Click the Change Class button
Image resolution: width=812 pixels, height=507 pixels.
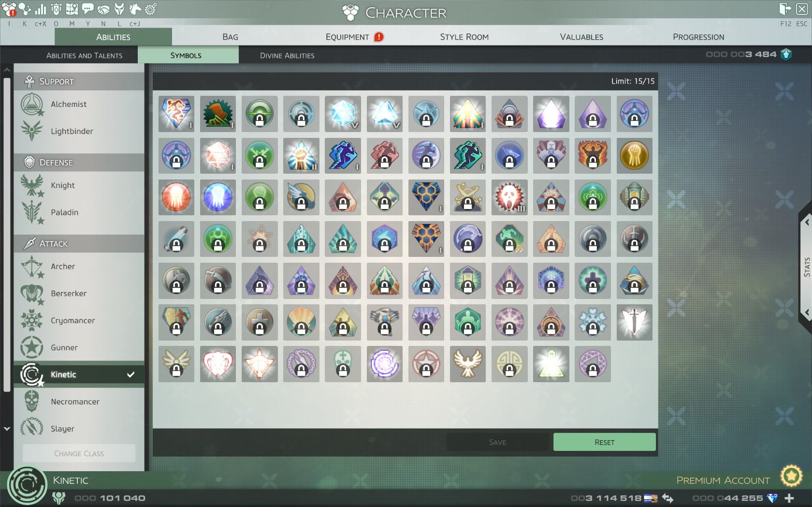[x=79, y=453]
